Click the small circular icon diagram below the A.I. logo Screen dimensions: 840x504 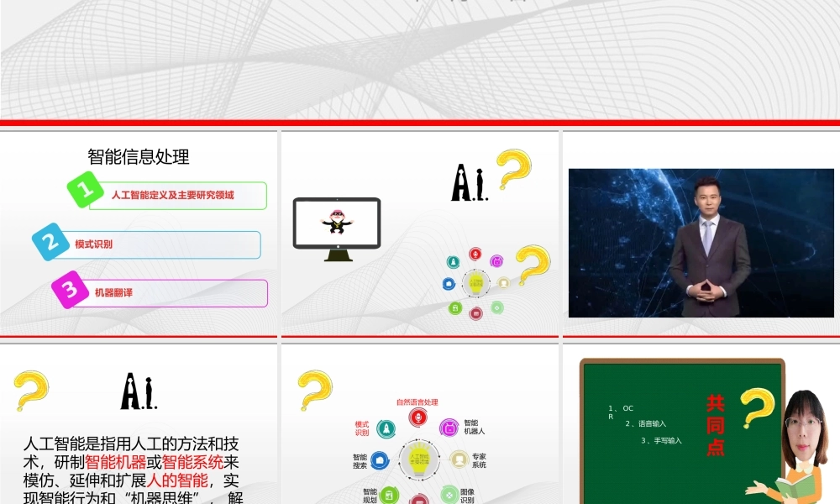[x=475, y=283]
